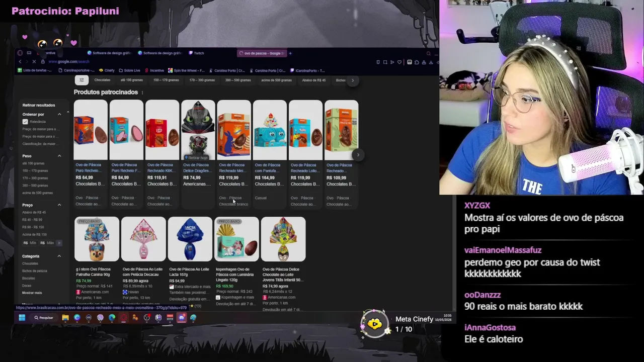Open Opera menu icon at tab bar left
Screen dimensions: 644x362
point(20,53)
